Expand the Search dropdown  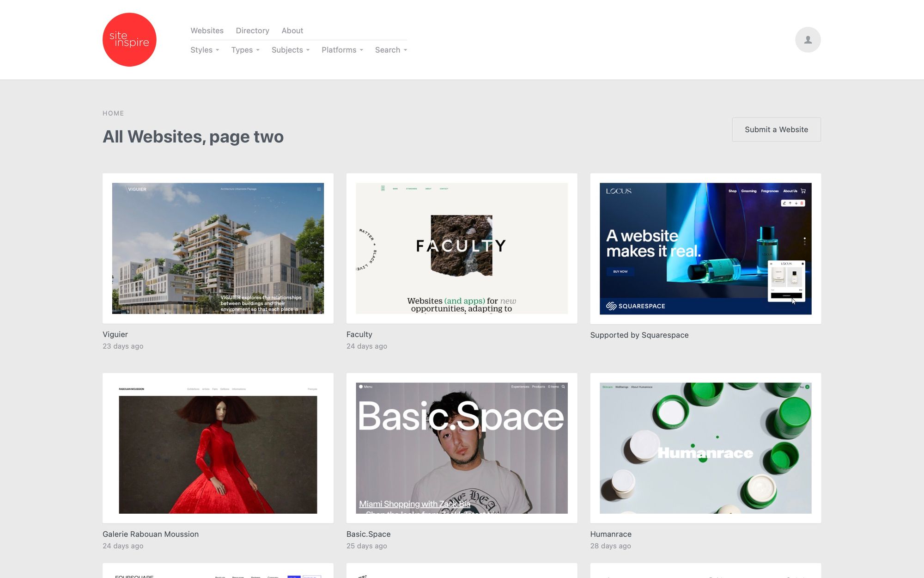(x=391, y=50)
